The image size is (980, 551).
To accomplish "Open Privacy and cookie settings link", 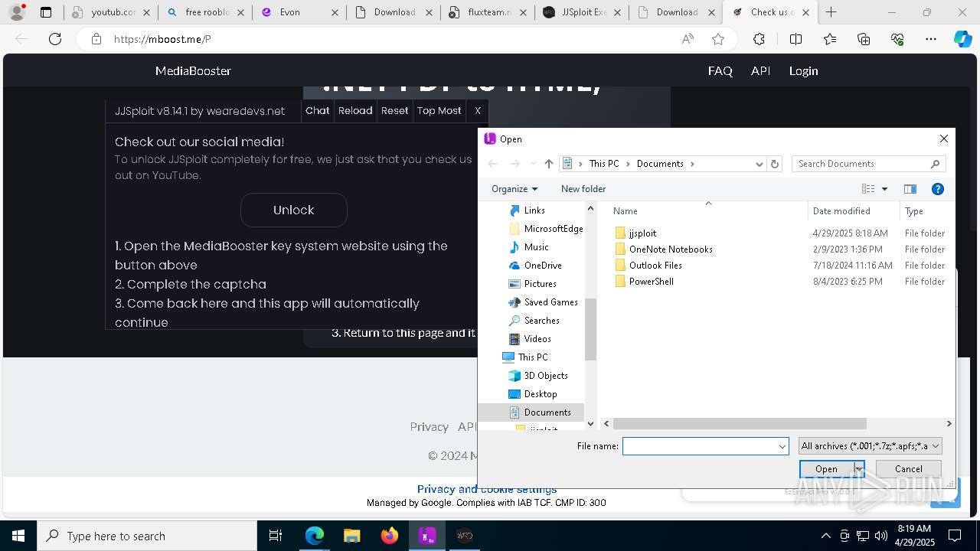I will pos(487,489).
